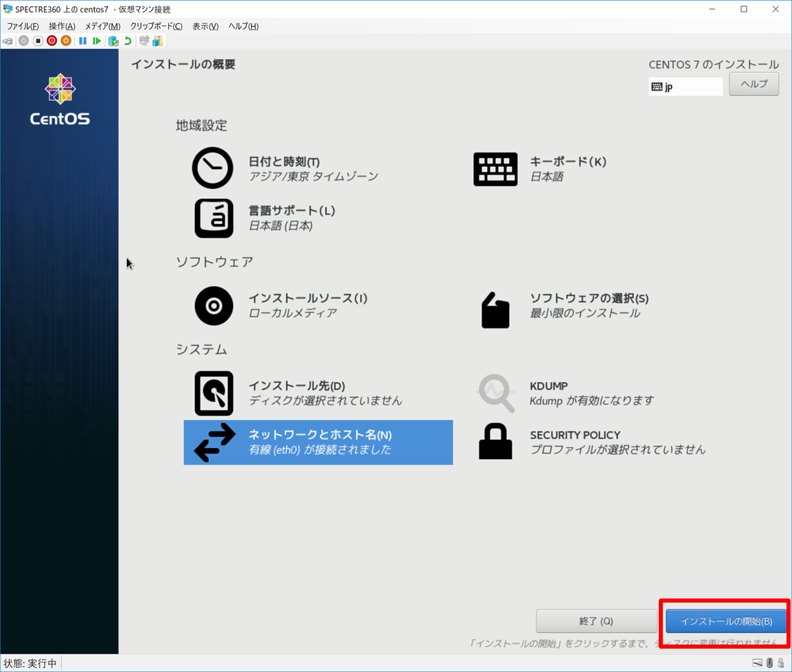Open the 操作(A) menu
This screenshot has width=792, height=672.
click(x=62, y=26)
